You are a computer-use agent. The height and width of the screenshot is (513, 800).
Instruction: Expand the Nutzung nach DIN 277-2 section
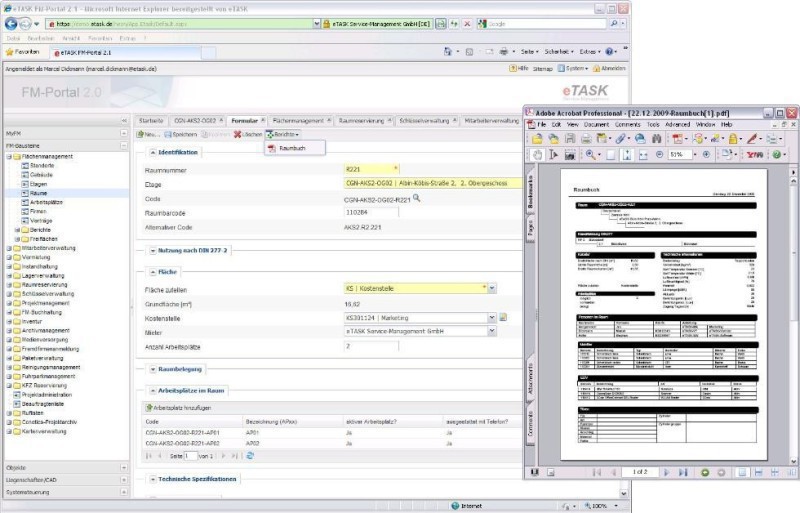pos(153,251)
